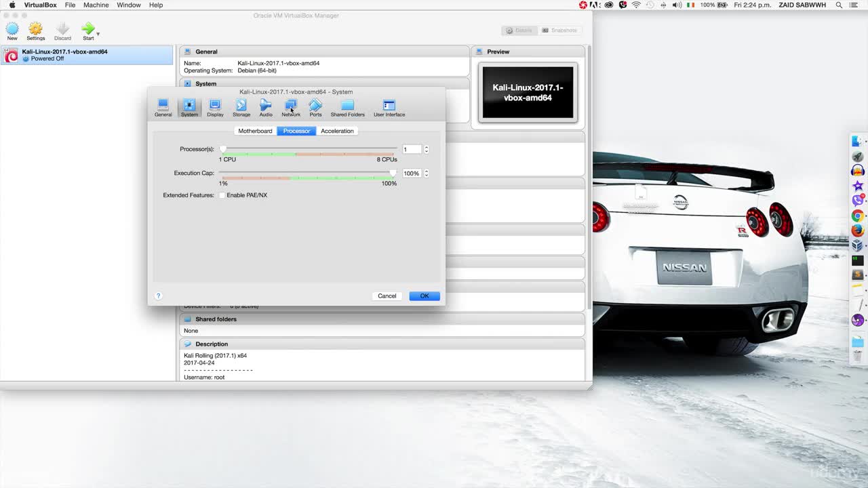The height and width of the screenshot is (488, 868).
Task: Click the Kali-Linux preview thumbnail
Action: tap(528, 92)
